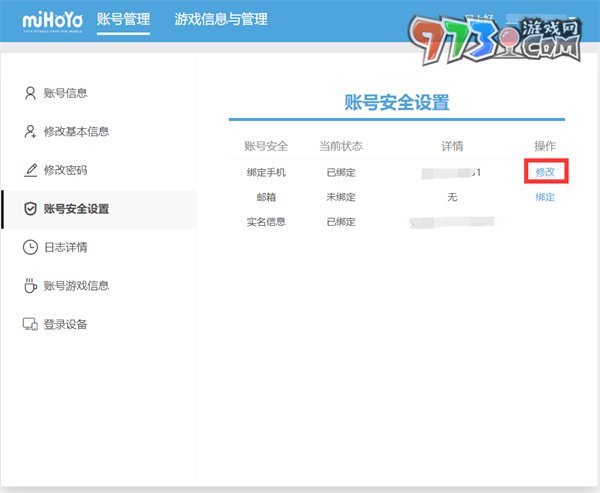Open 登录设备 sidebar entry
The image size is (600, 493).
point(66,324)
